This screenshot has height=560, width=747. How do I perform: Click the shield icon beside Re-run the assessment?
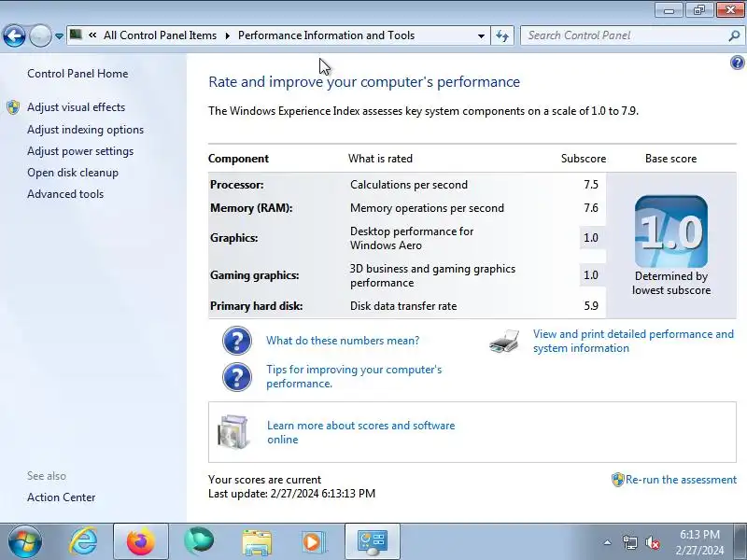tap(617, 480)
